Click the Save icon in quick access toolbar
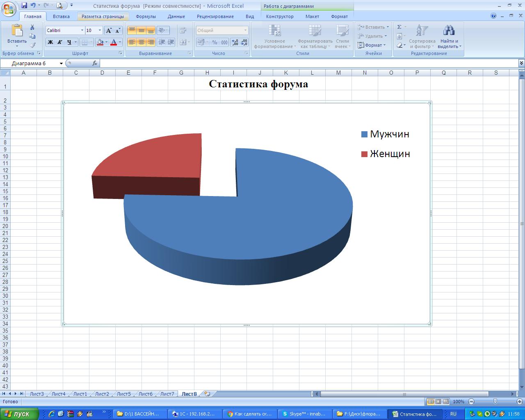525x420 pixels. coord(24,5)
